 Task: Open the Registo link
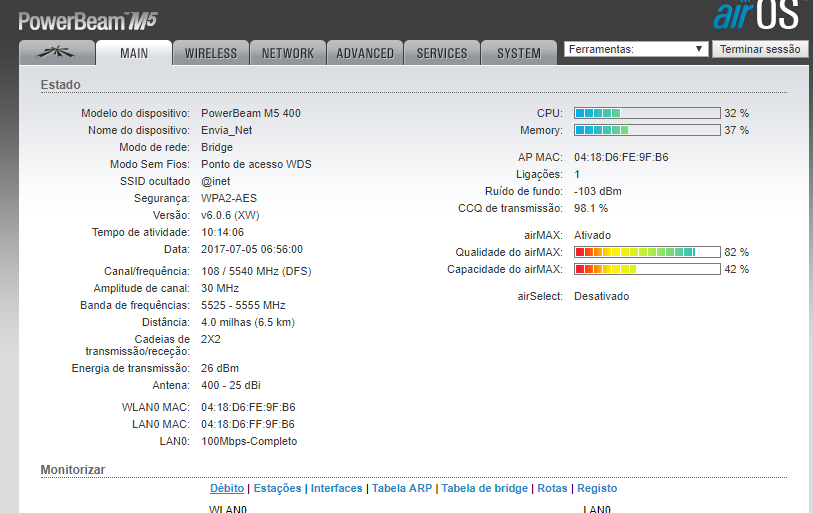tap(597, 488)
